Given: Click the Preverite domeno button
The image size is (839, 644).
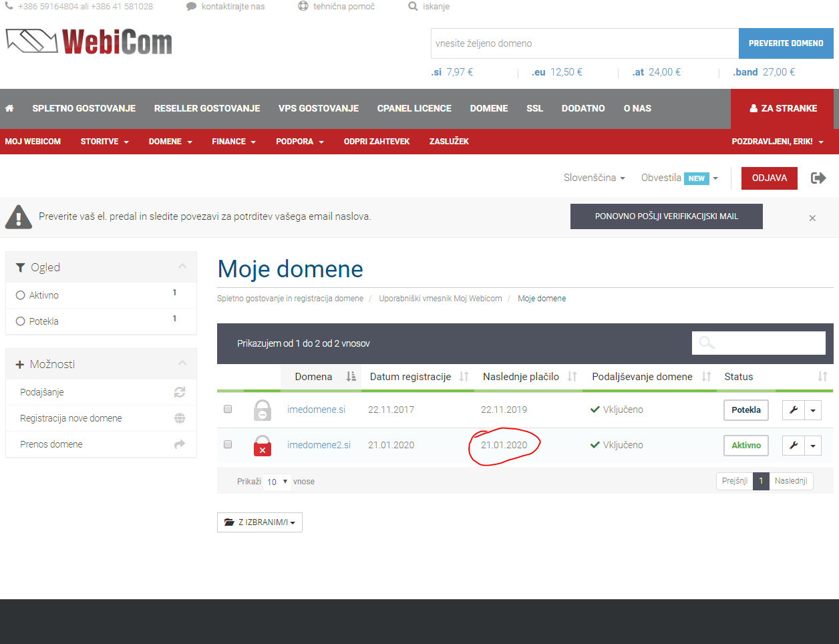Looking at the screenshot, I should 786,43.
